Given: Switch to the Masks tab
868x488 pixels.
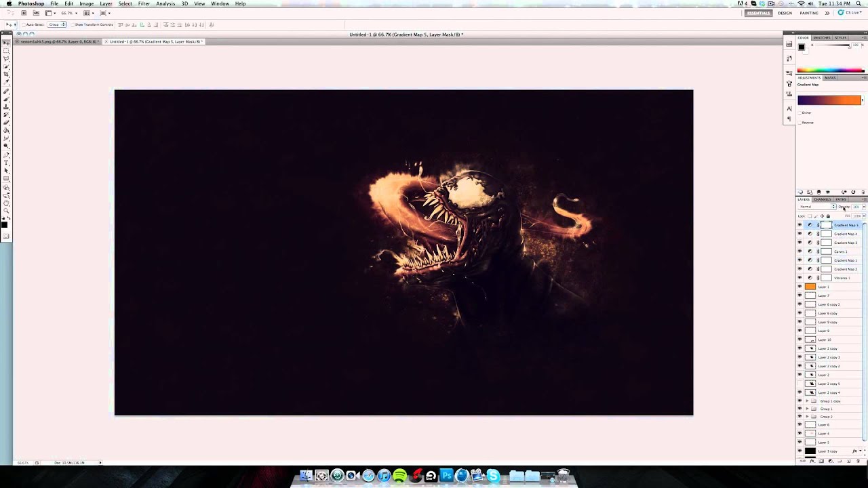Looking at the screenshot, I should [830, 78].
